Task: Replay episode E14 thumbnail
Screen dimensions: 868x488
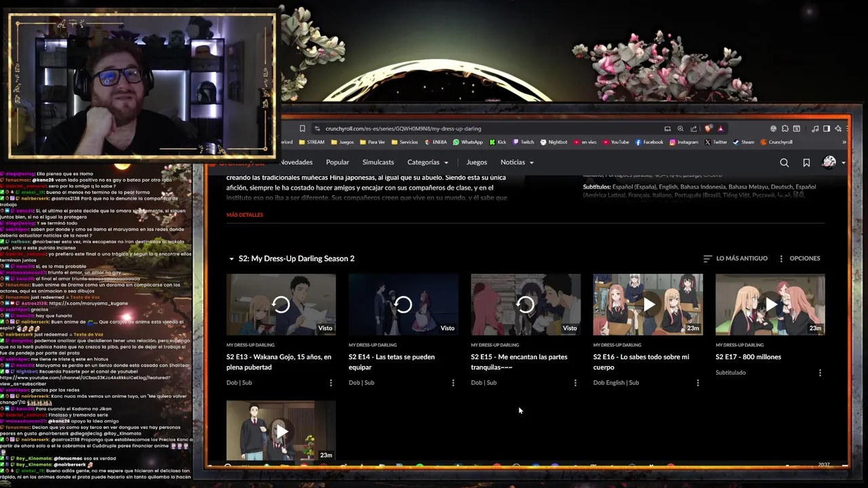Action: coord(403,304)
